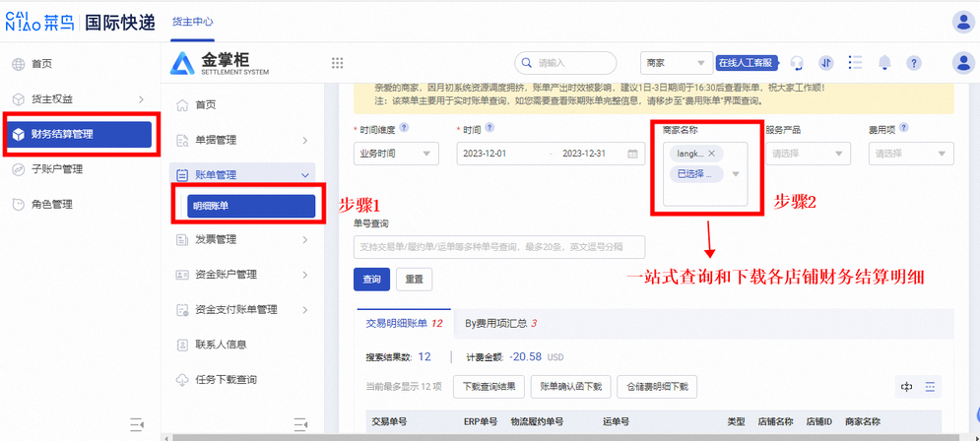Click the help icon next to 时间维度

click(x=404, y=127)
